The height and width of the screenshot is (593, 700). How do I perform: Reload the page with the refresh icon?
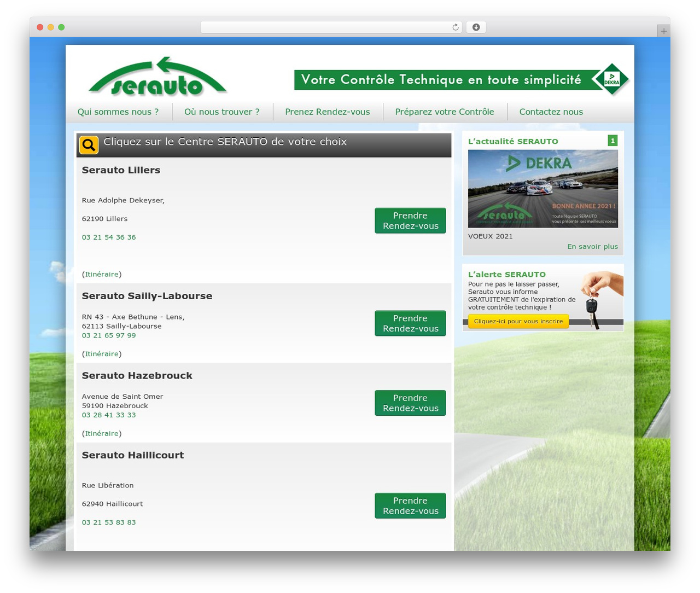[456, 27]
